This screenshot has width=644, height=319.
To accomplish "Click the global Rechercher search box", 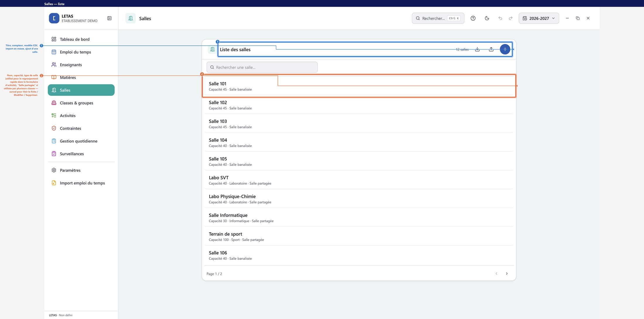I will pos(438,18).
